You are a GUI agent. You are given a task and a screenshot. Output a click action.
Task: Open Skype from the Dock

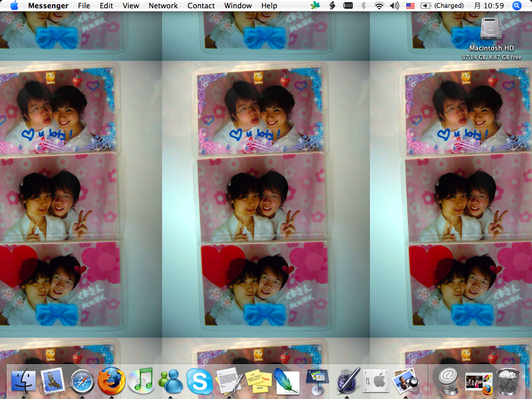pos(200,381)
